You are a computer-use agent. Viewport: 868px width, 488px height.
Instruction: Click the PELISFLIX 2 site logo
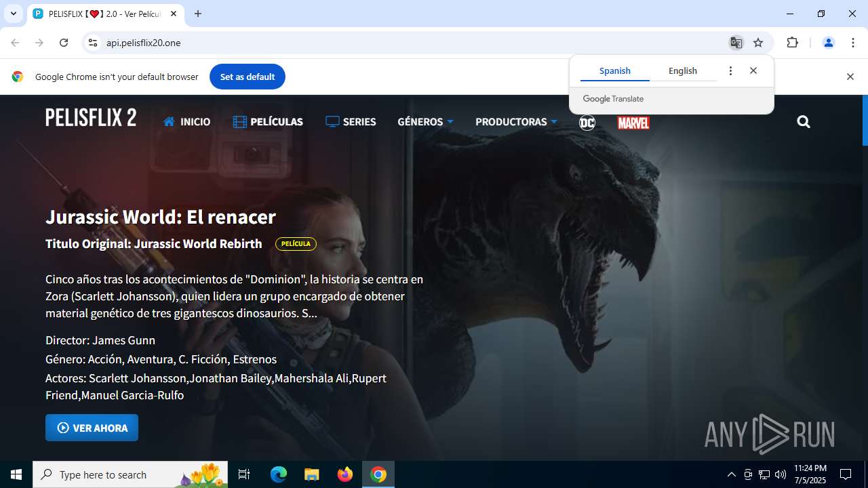click(x=91, y=118)
